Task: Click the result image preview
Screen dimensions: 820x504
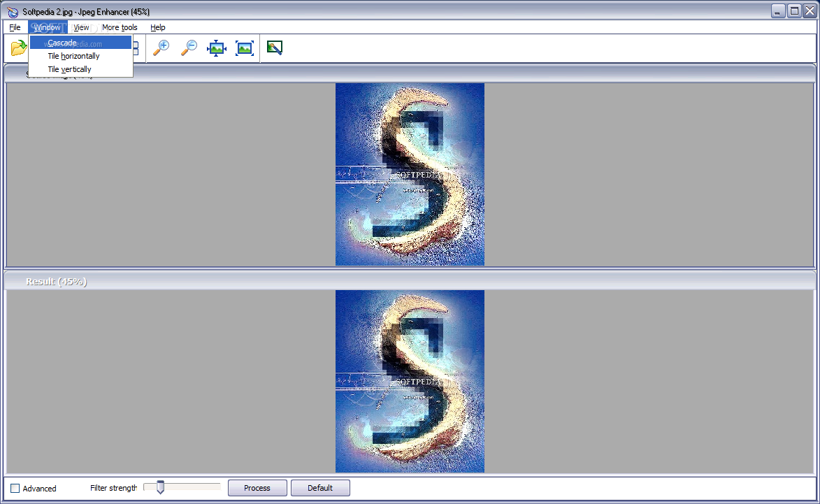Action: [x=410, y=381]
